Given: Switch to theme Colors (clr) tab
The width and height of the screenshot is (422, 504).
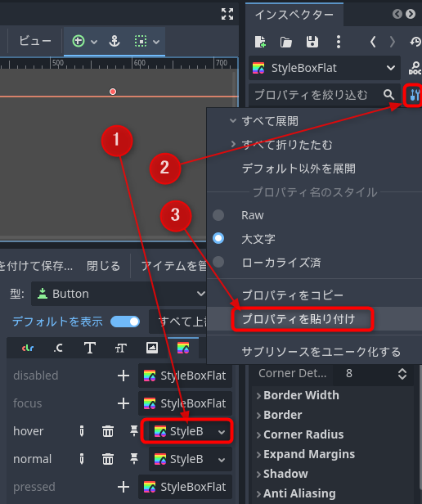Looking at the screenshot, I should tap(28, 348).
